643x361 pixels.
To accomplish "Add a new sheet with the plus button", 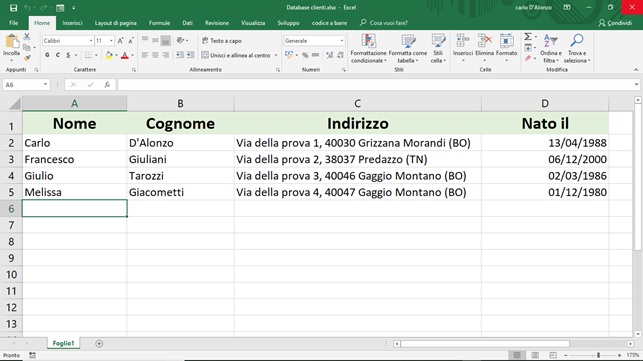I will 99,343.
